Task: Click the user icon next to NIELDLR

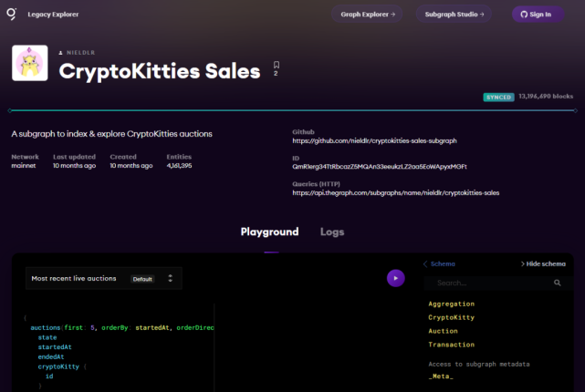Action: (61, 53)
